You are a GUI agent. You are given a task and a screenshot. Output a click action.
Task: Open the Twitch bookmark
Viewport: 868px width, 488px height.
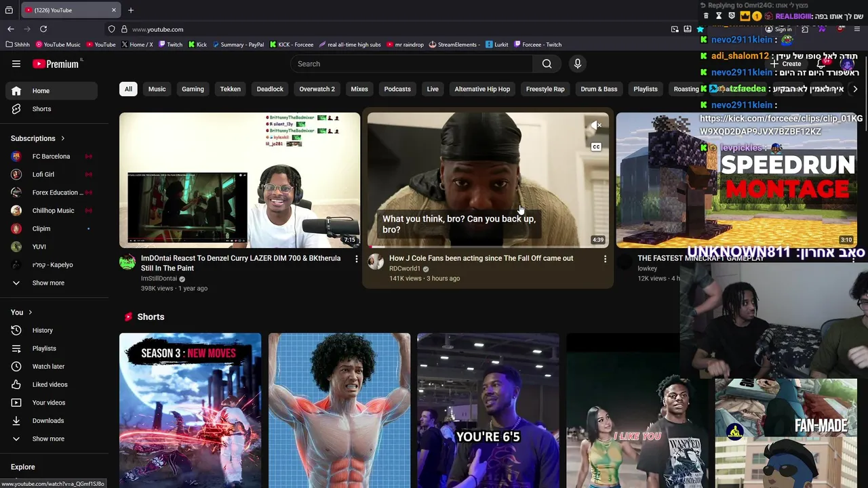[171, 45]
